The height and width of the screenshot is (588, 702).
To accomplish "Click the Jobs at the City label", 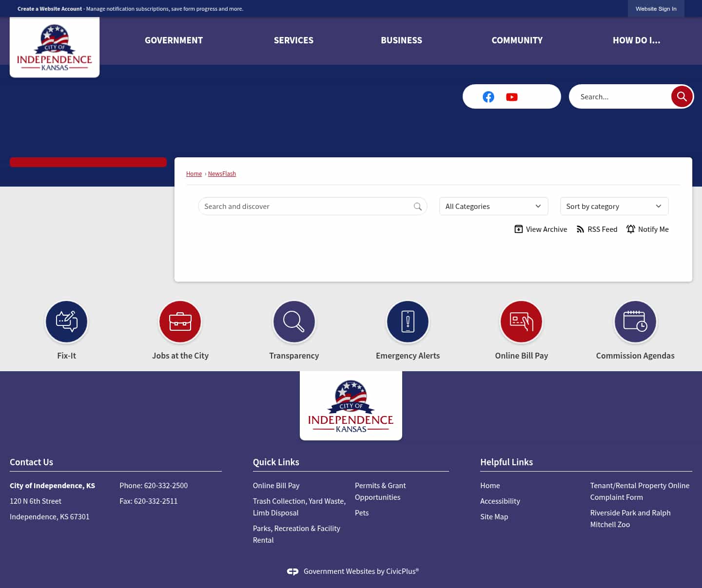I will click(x=180, y=356).
